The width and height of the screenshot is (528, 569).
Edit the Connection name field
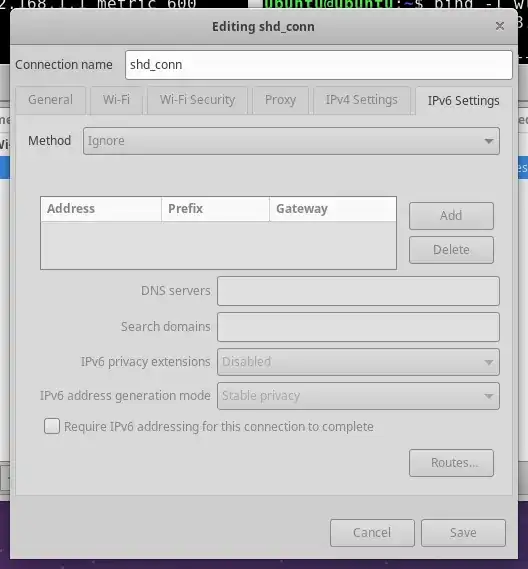pyautogui.click(x=319, y=65)
